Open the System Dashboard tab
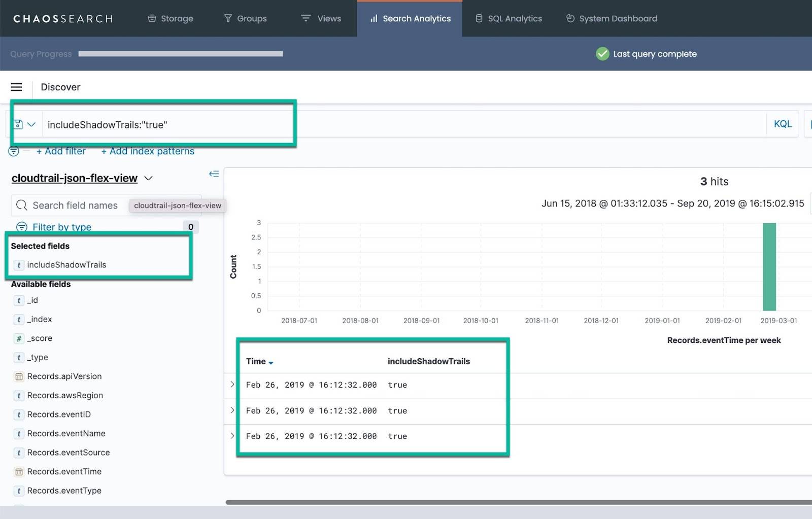Viewport: 812px width, 519px height. (x=611, y=18)
